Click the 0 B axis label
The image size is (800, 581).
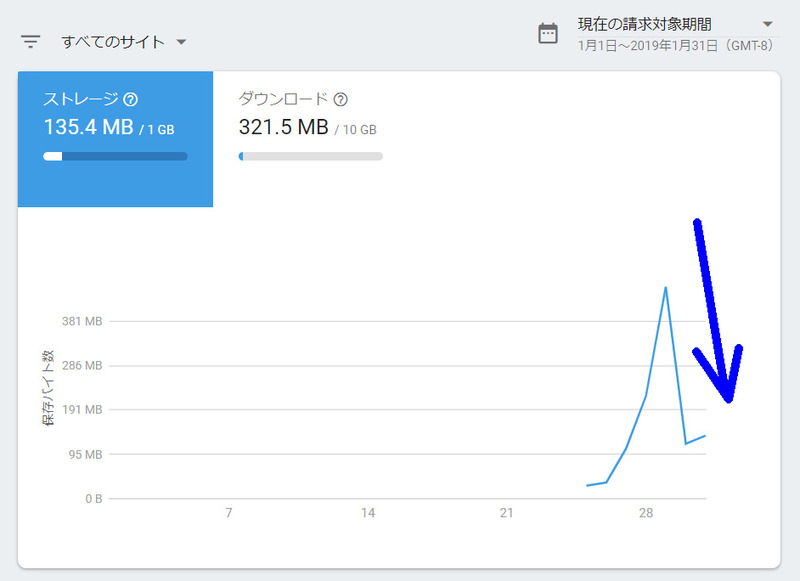(94, 499)
